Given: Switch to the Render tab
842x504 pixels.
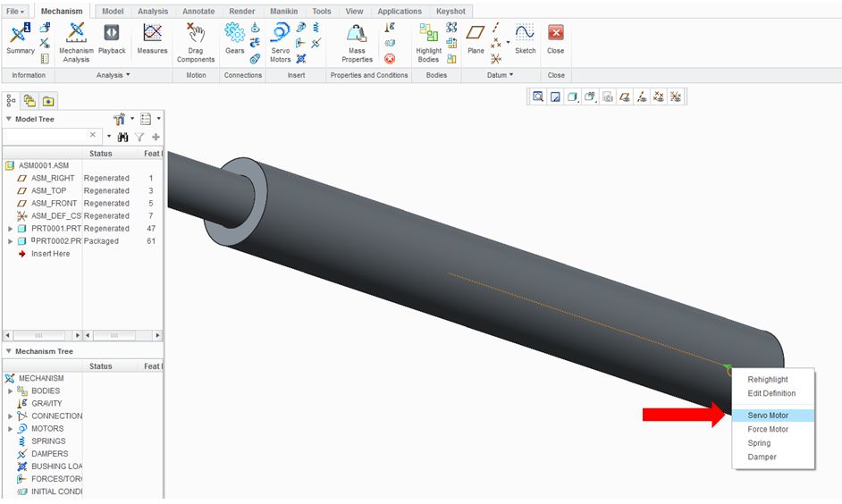Looking at the screenshot, I should 241,12.
